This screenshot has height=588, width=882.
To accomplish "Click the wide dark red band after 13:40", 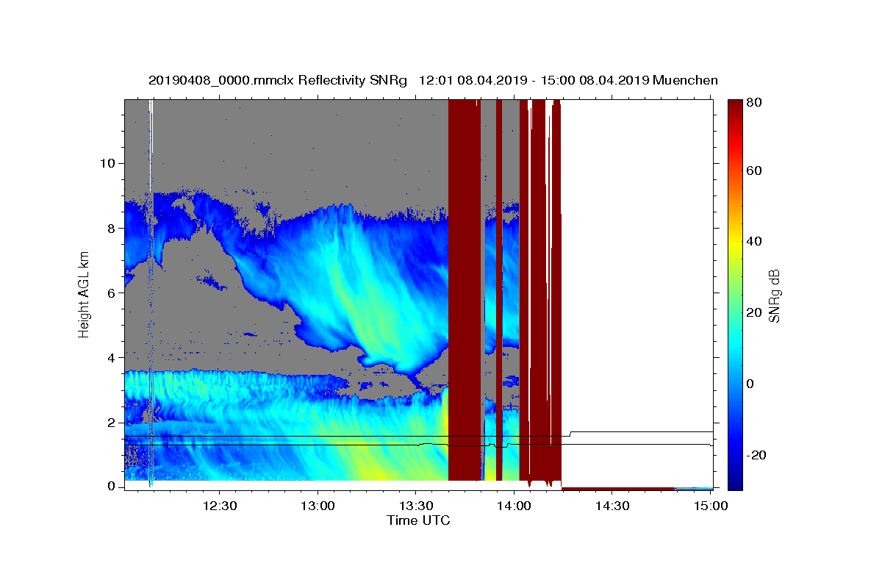I will click(464, 290).
